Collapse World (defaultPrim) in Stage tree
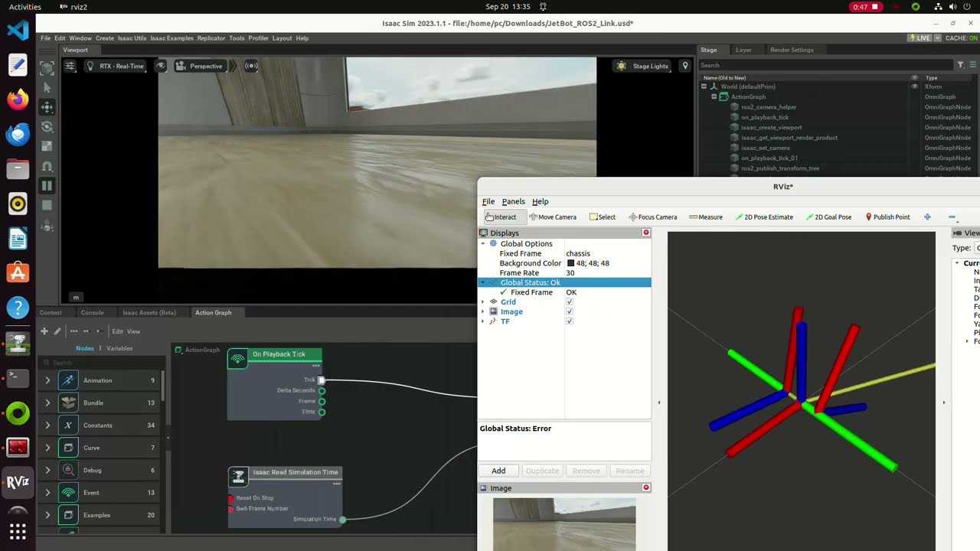The width and height of the screenshot is (980, 551). pos(704,86)
